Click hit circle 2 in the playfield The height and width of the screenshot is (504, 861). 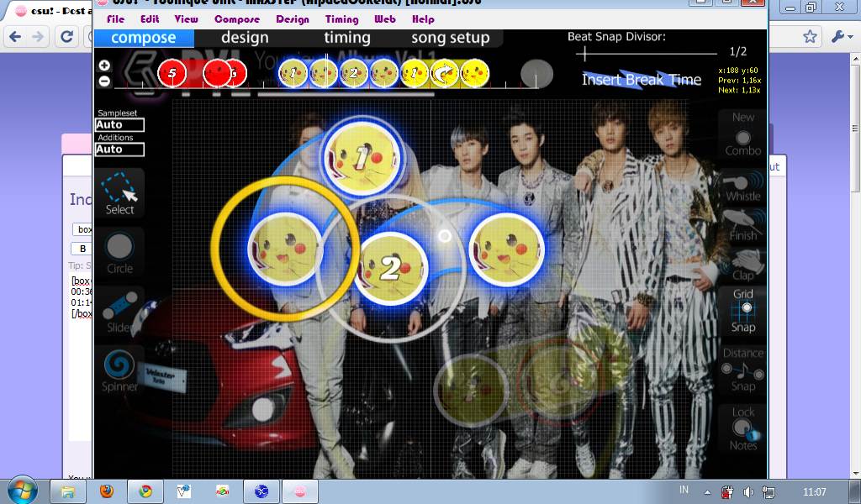click(389, 269)
